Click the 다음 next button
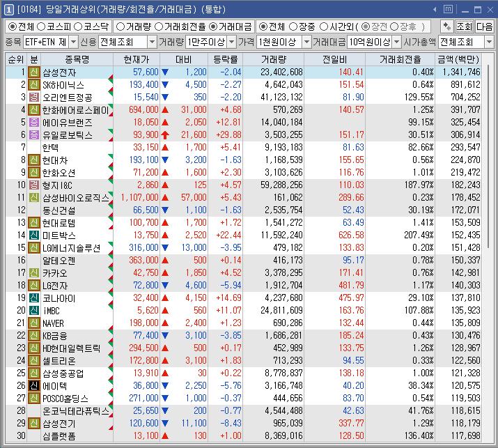498x448 pixels. [x=484, y=26]
